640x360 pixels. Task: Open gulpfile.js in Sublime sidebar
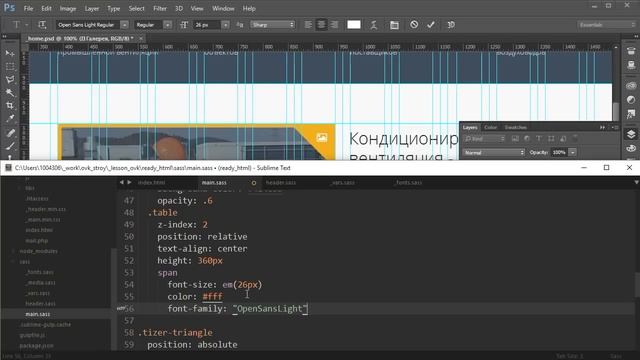tap(32, 335)
